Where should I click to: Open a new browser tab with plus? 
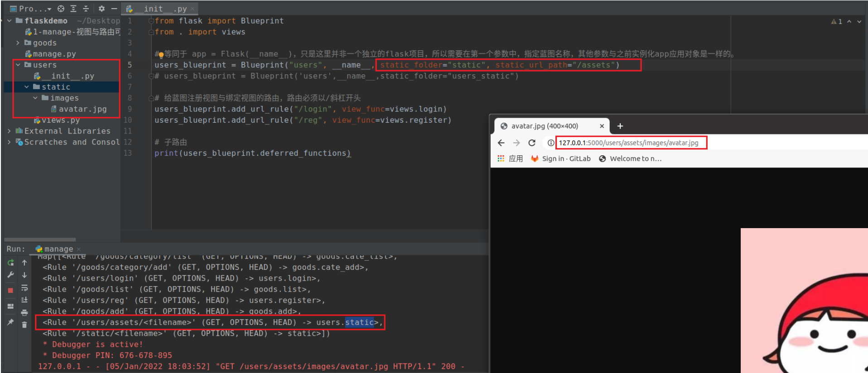(620, 126)
